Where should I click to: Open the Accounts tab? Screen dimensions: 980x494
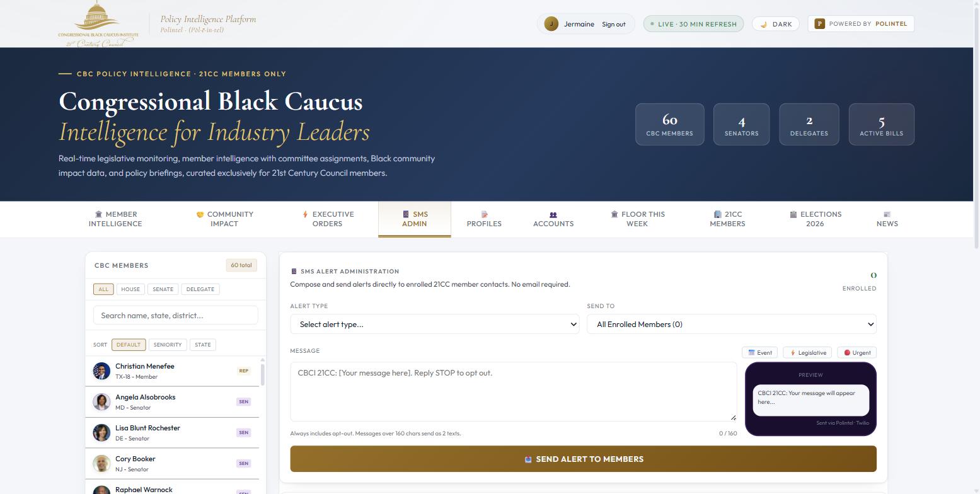tap(553, 219)
